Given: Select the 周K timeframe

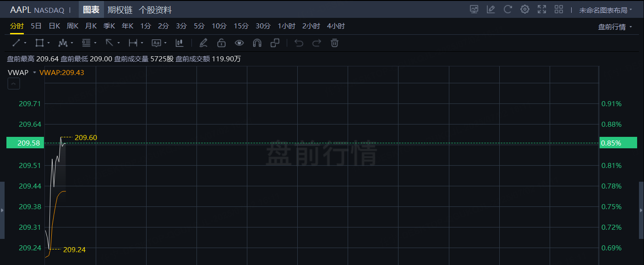Looking at the screenshot, I should pos(73,26).
